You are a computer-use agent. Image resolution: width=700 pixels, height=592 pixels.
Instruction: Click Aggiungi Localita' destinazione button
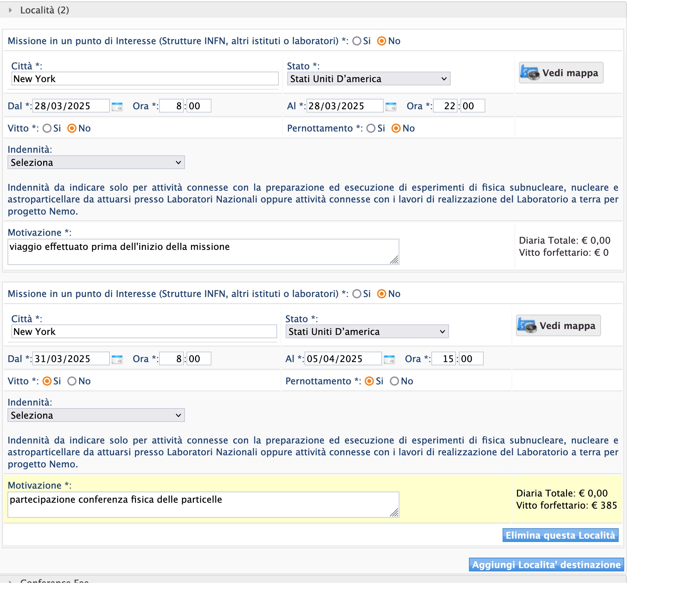[546, 565]
